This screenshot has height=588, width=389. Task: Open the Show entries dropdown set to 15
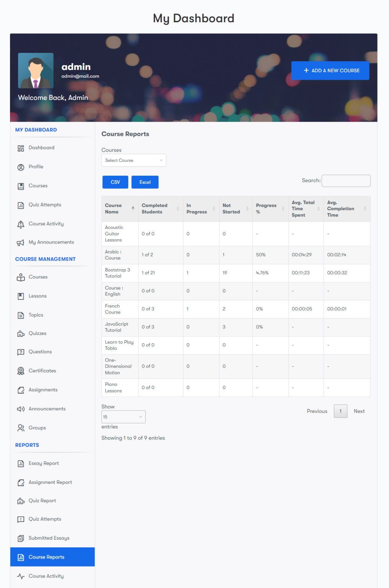coord(123,416)
